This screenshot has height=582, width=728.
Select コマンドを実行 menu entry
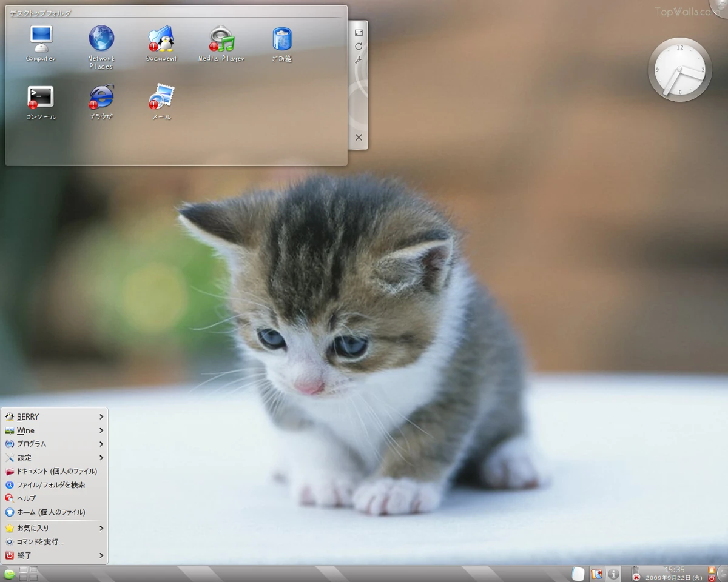55,541
